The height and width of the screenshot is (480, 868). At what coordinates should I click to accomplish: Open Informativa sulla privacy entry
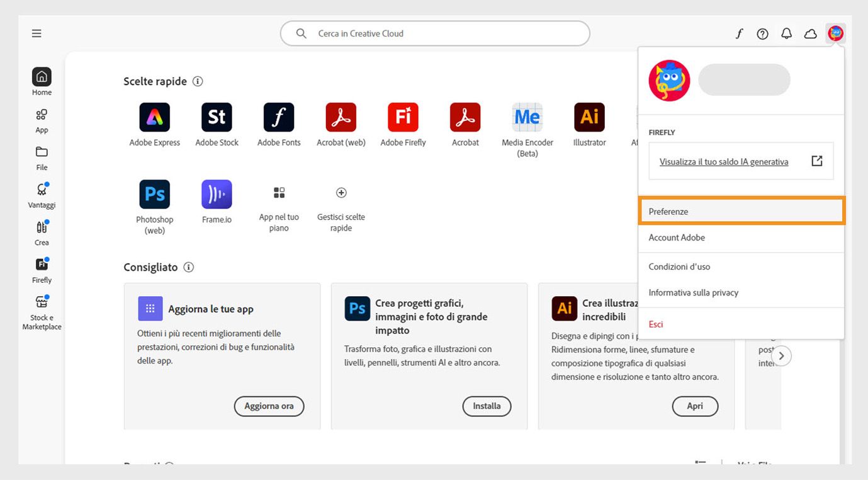[741, 292]
